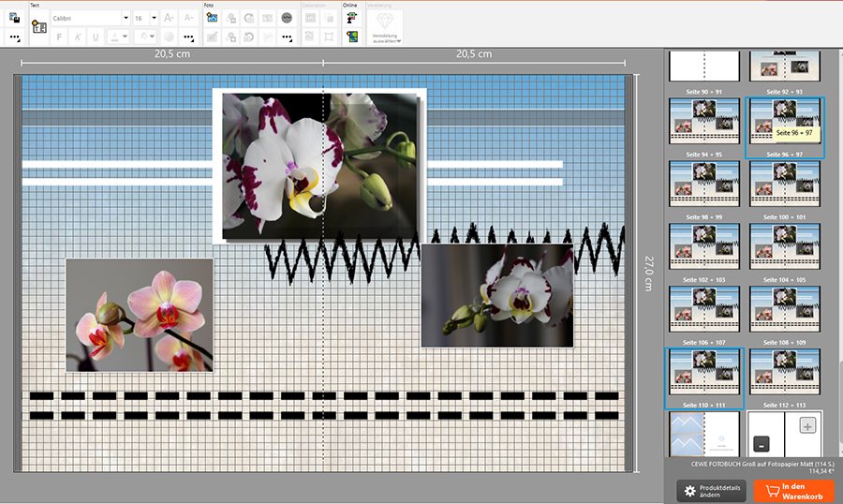Click the lower icon in Online group
The width and height of the screenshot is (843, 504).
point(351,37)
